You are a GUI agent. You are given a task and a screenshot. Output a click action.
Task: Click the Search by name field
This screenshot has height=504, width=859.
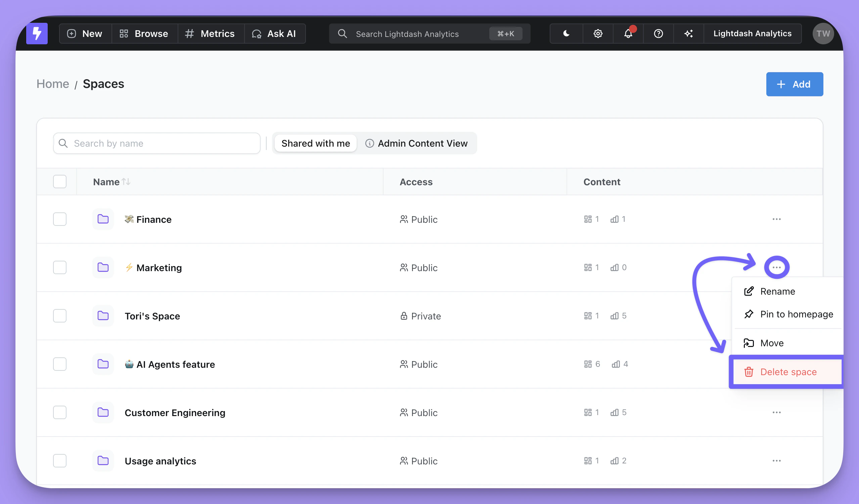[157, 143]
